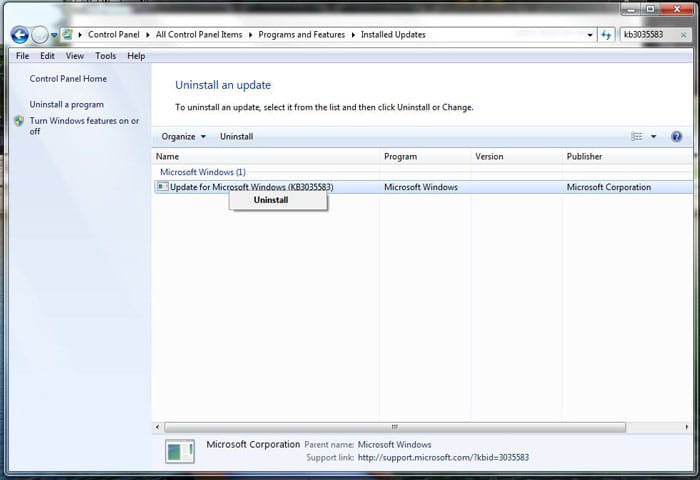This screenshot has height=480, width=700.
Task: Collapse the Microsoft Windows (1) group
Action: click(203, 172)
